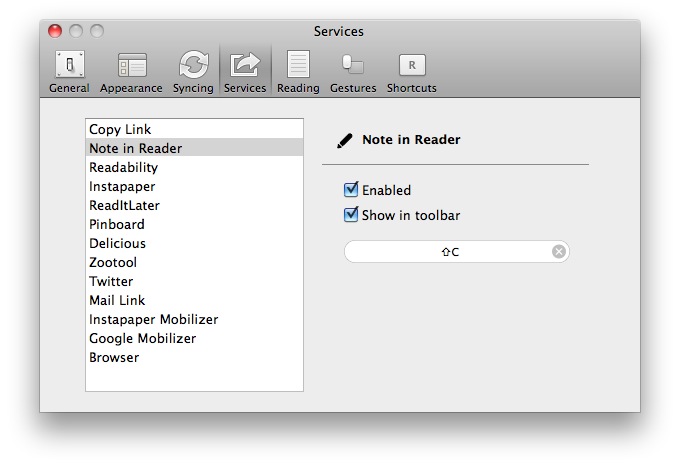Select Browser at the list bottom

(x=114, y=358)
